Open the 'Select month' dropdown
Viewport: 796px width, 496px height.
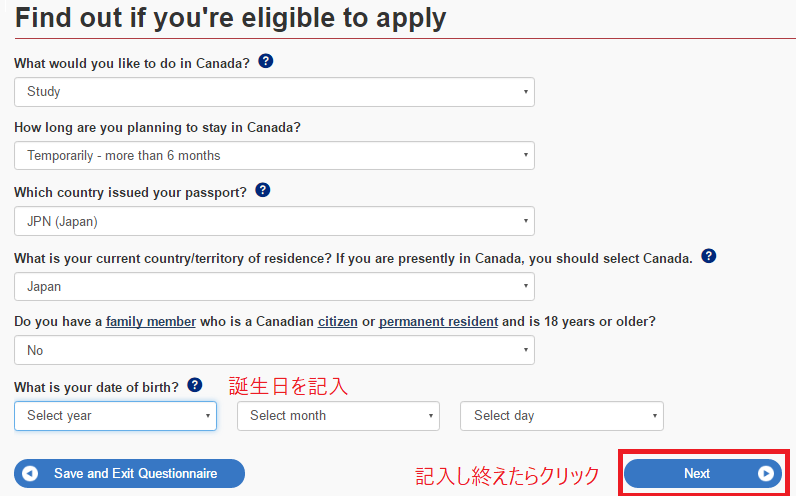pos(338,416)
